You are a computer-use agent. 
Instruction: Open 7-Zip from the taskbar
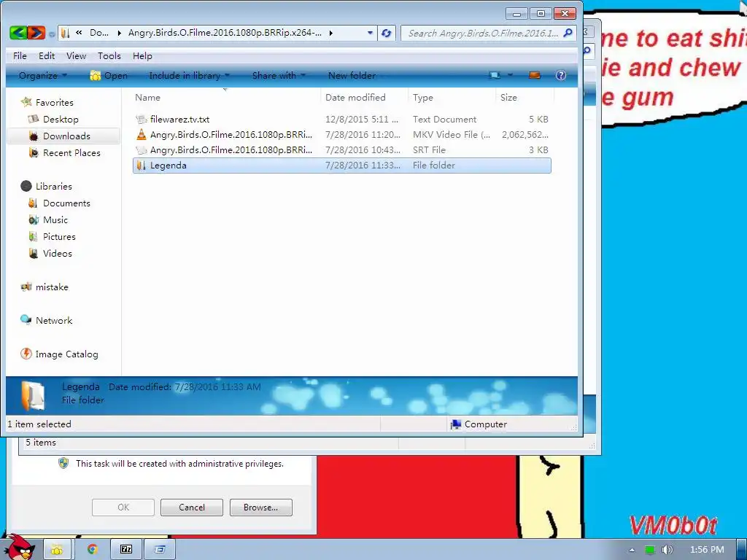pyautogui.click(x=125, y=550)
